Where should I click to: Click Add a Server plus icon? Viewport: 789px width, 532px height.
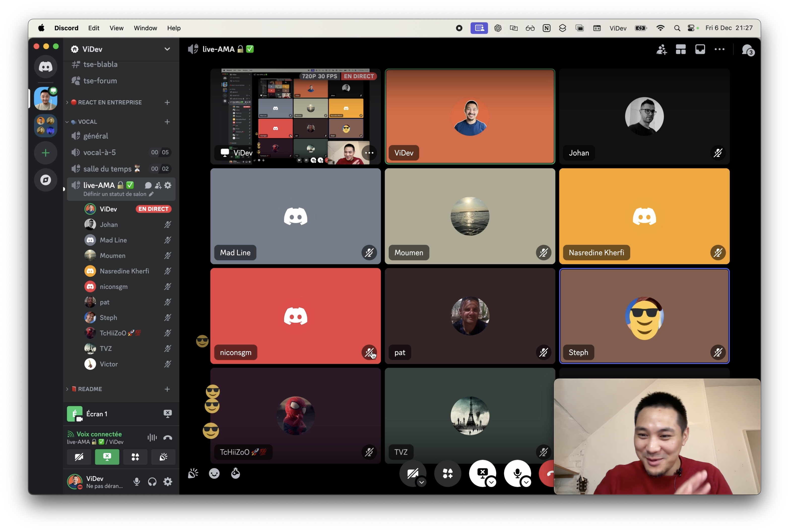point(45,153)
